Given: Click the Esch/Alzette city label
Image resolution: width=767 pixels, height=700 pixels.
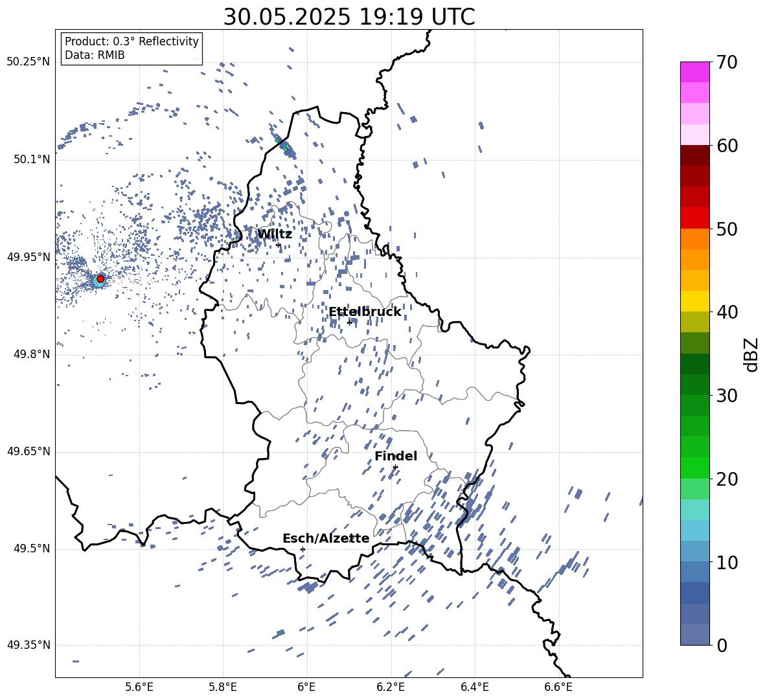Looking at the screenshot, I should tap(326, 538).
